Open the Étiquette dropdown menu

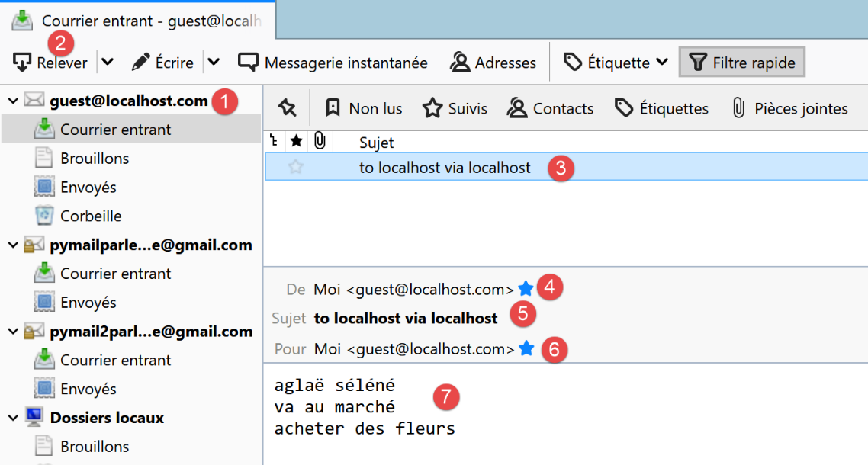616,63
